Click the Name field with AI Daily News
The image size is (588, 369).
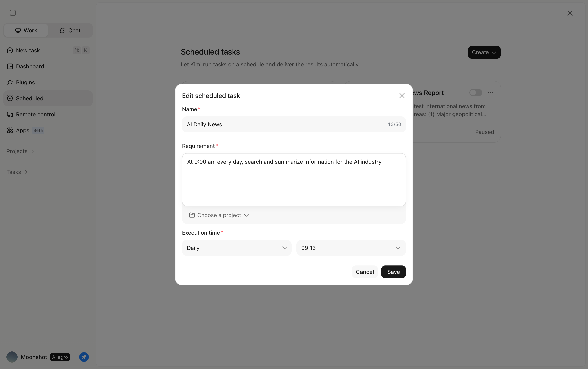[x=294, y=125]
